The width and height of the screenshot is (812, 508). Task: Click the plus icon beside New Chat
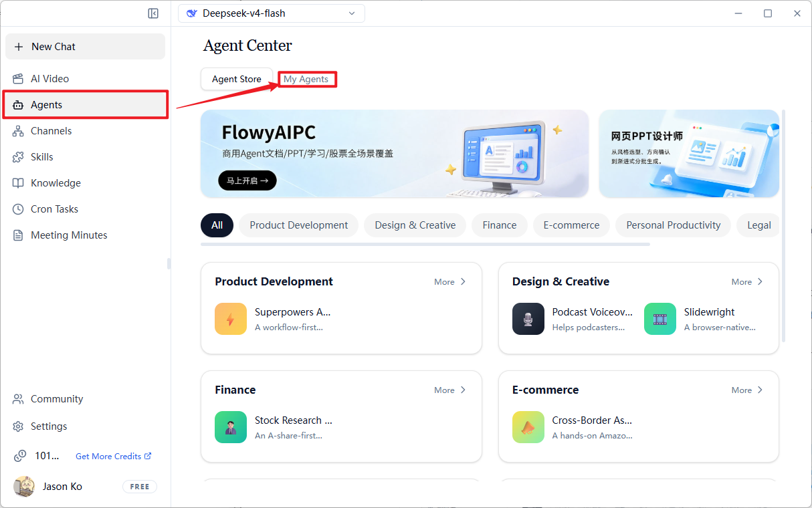click(19, 47)
